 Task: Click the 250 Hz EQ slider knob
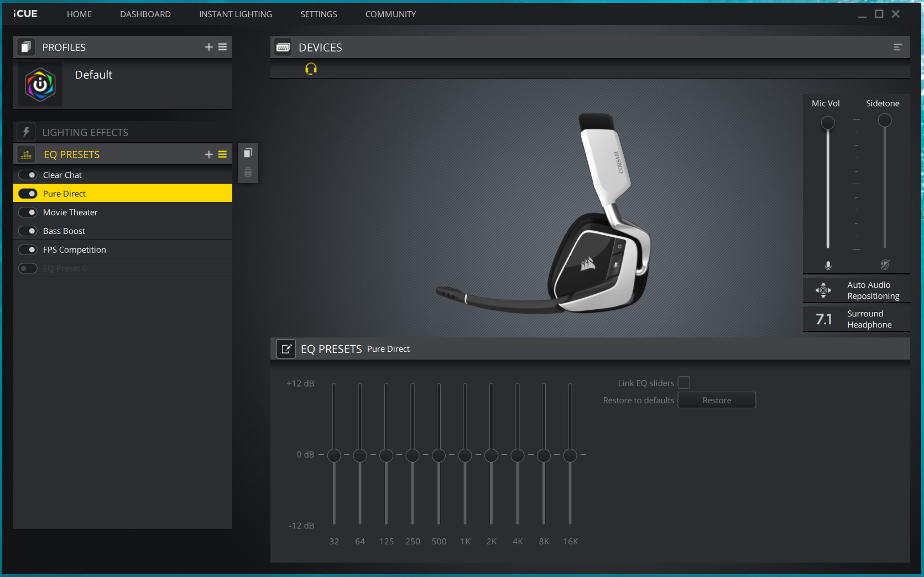pos(413,455)
